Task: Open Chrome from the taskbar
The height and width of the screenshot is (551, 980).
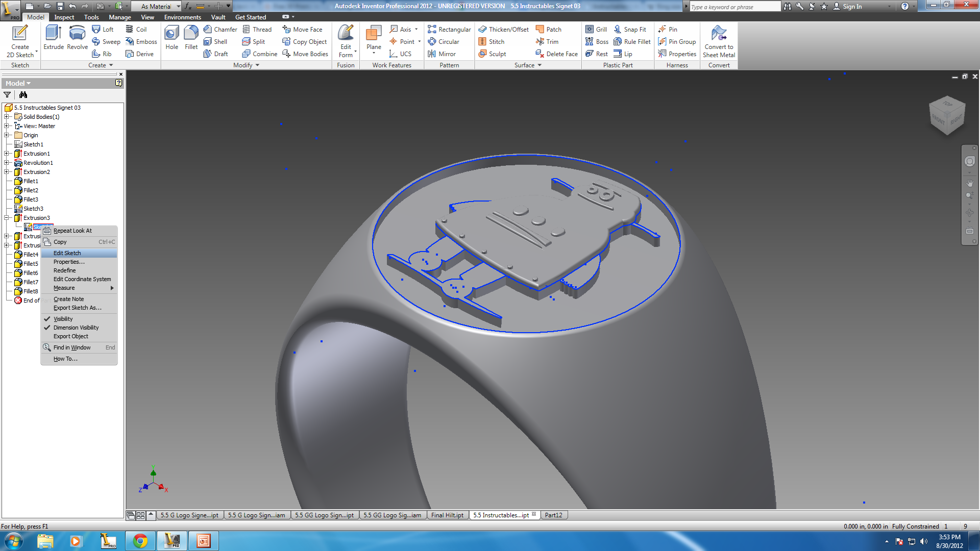Action: pyautogui.click(x=140, y=541)
